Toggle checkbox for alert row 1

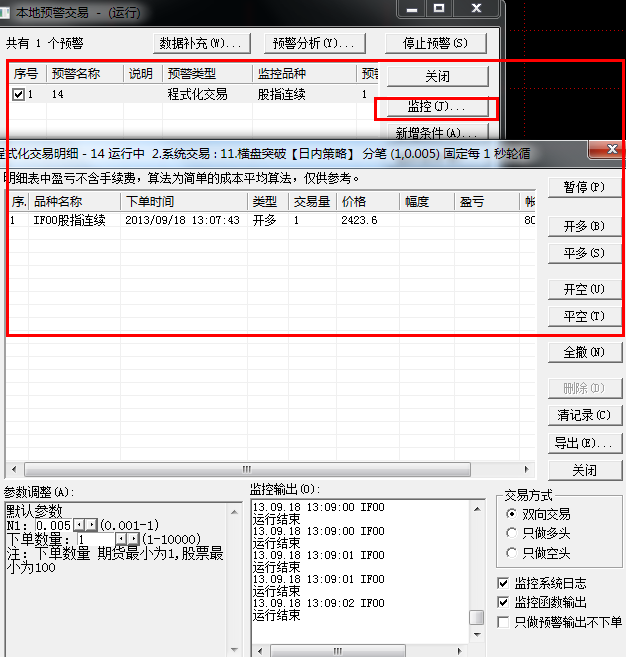coord(18,94)
